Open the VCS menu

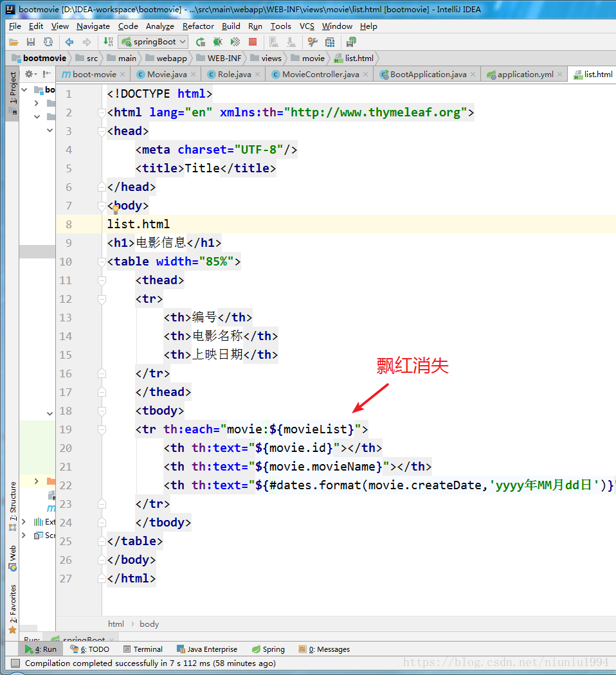coord(307,26)
